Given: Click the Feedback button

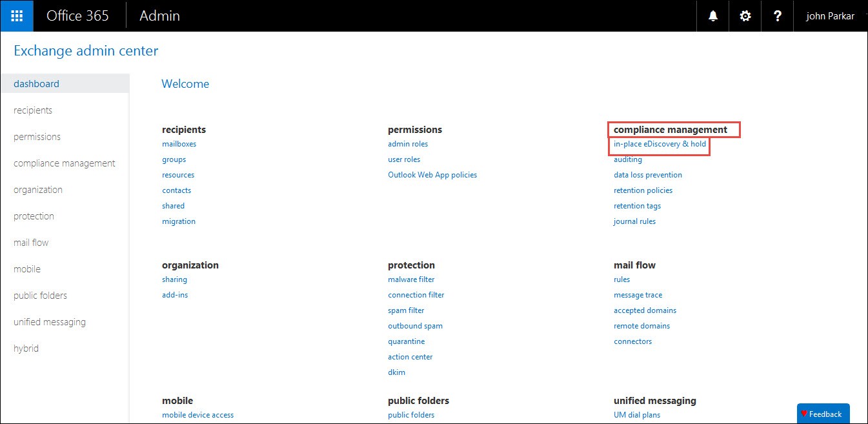Looking at the screenshot, I should click(823, 414).
